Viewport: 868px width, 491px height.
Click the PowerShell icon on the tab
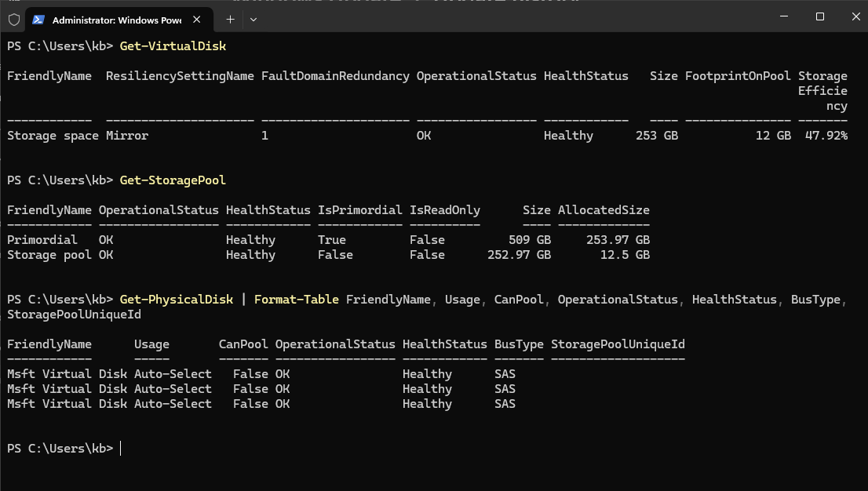38,19
